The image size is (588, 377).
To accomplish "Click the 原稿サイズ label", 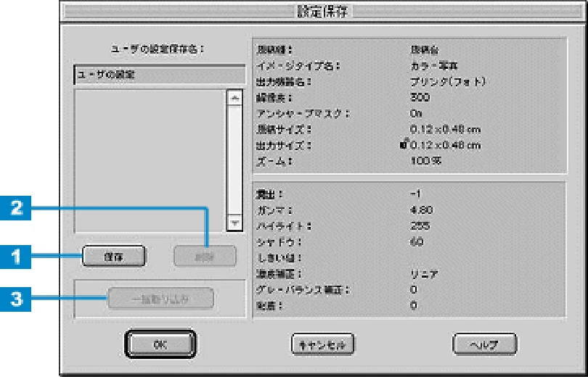I will (284, 129).
